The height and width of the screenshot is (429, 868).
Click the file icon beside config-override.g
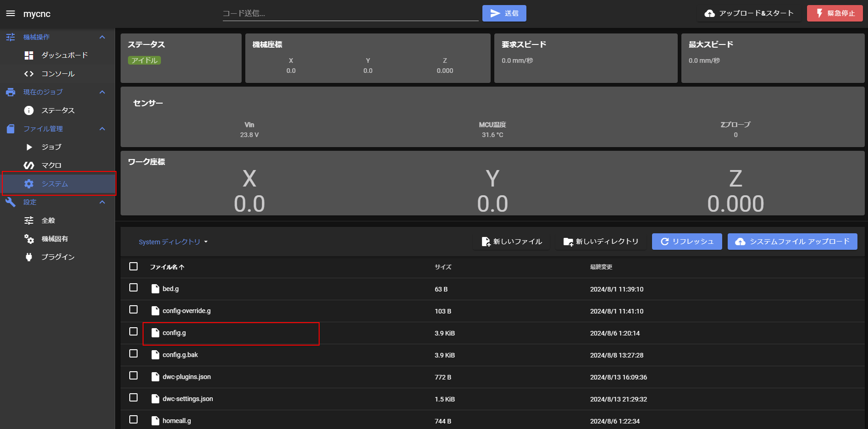click(x=155, y=311)
